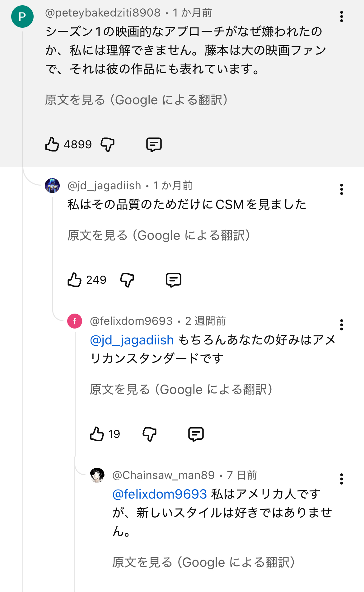This screenshot has height=592, width=364.
Task: Open the blue @jd_jagadiish mention link
Action: pos(132,340)
